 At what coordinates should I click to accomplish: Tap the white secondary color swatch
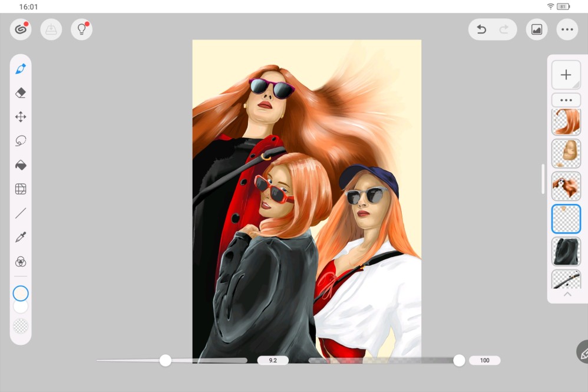point(21,307)
